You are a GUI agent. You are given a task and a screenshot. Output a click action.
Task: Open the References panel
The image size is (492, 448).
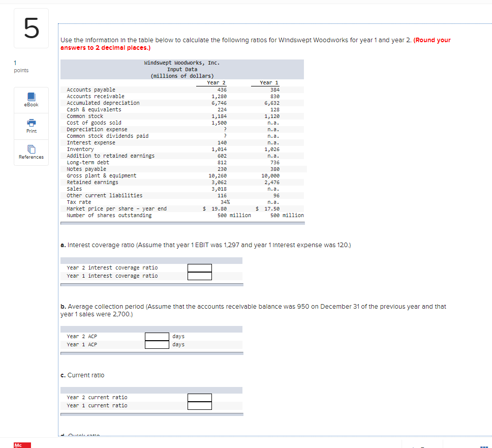31,150
